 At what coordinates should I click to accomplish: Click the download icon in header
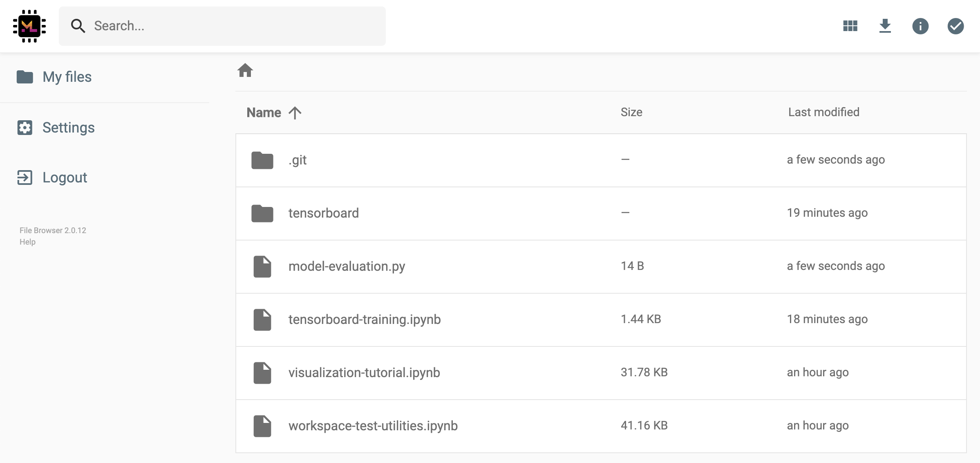click(885, 26)
